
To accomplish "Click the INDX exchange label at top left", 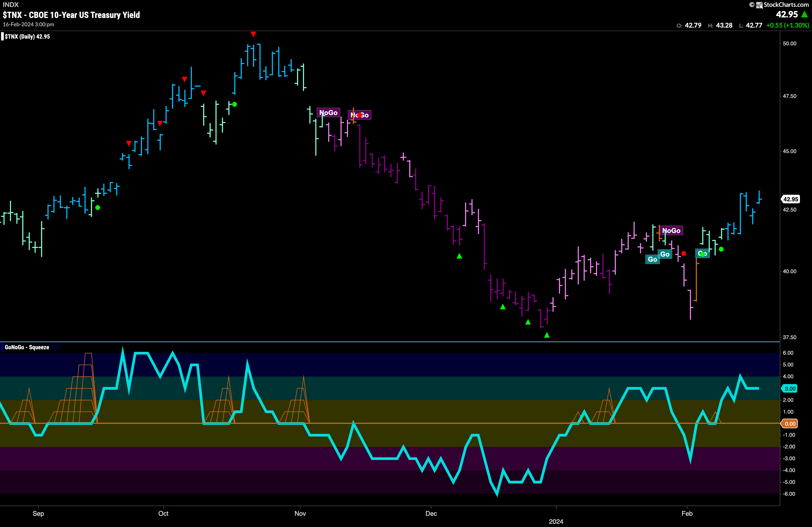I will 10,5.
